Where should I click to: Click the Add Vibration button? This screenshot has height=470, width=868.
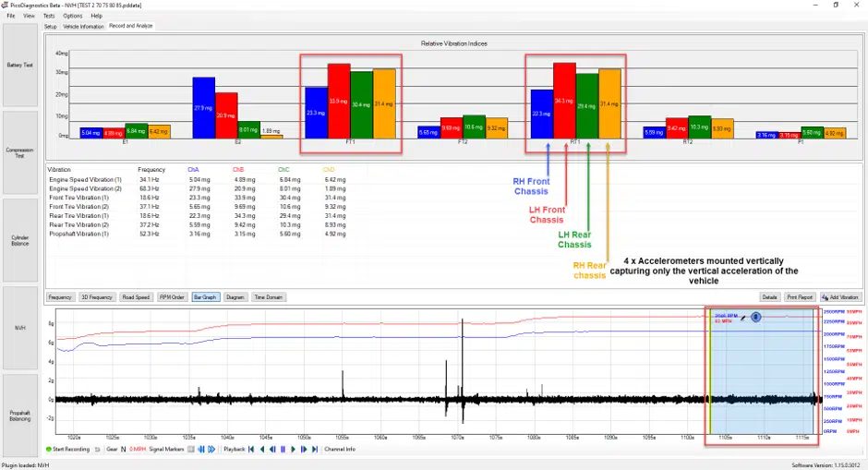841,297
